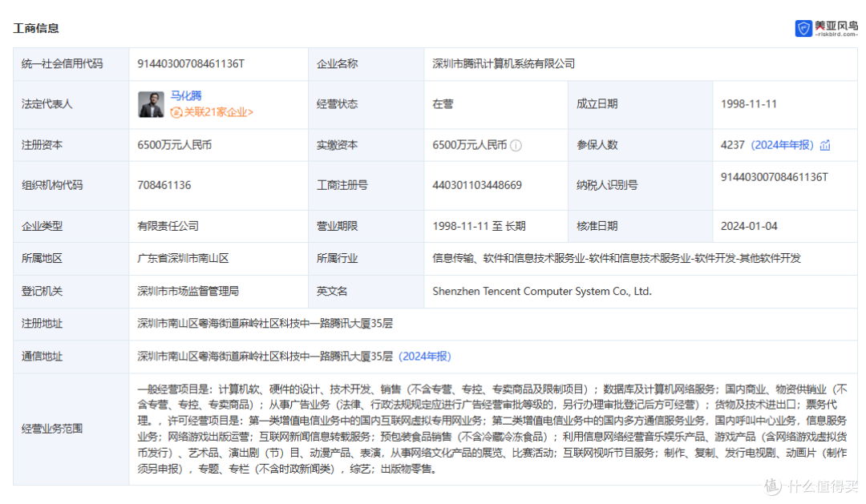
Task: Select taxpayer ID value in 纳税人识别号 row
Action: click(x=774, y=176)
